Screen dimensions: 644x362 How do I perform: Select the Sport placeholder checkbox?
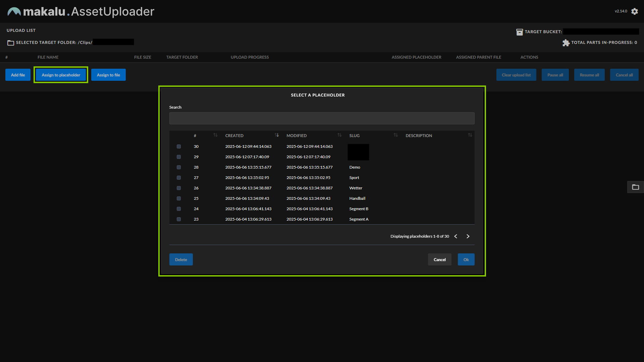click(x=178, y=178)
